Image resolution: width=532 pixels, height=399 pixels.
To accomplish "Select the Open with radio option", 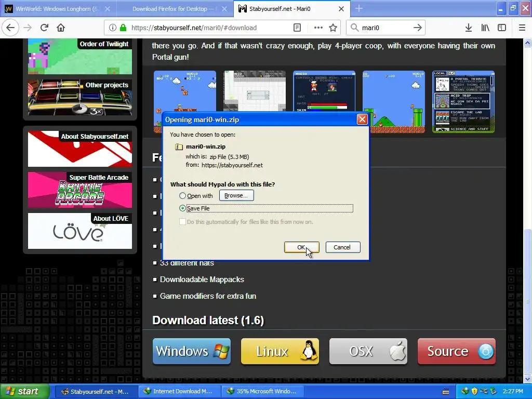I will [x=182, y=196].
